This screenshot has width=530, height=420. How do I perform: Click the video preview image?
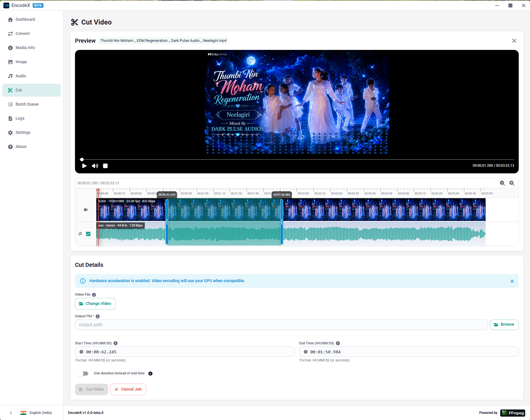tap(297, 102)
